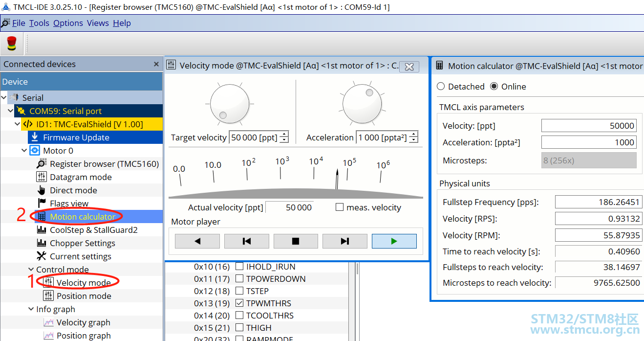Image resolution: width=644 pixels, height=341 pixels.
Task: Click the Target velocity value field
Action: (x=254, y=137)
